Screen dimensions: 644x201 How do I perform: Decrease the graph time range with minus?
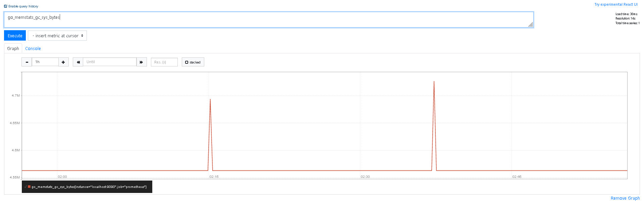point(27,62)
